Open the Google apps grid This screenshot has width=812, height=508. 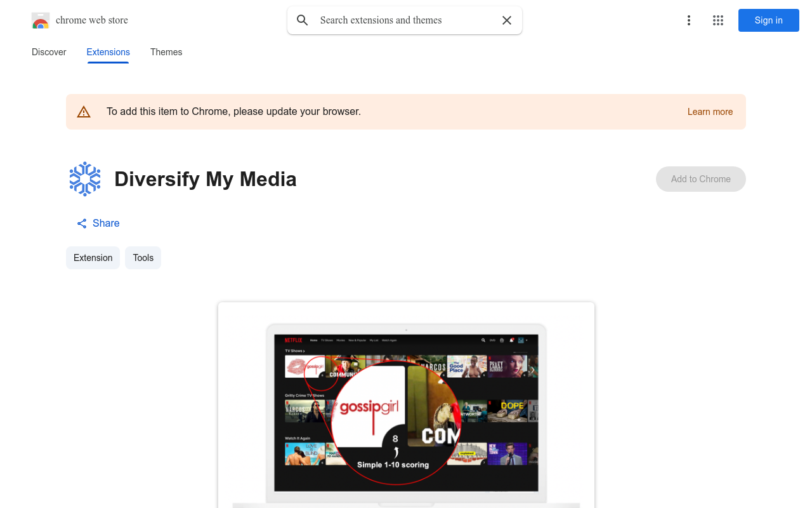[x=718, y=20]
